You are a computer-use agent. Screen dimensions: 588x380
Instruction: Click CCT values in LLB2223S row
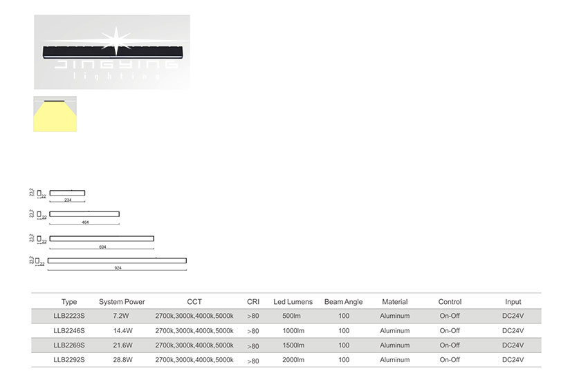click(x=194, y=316)
